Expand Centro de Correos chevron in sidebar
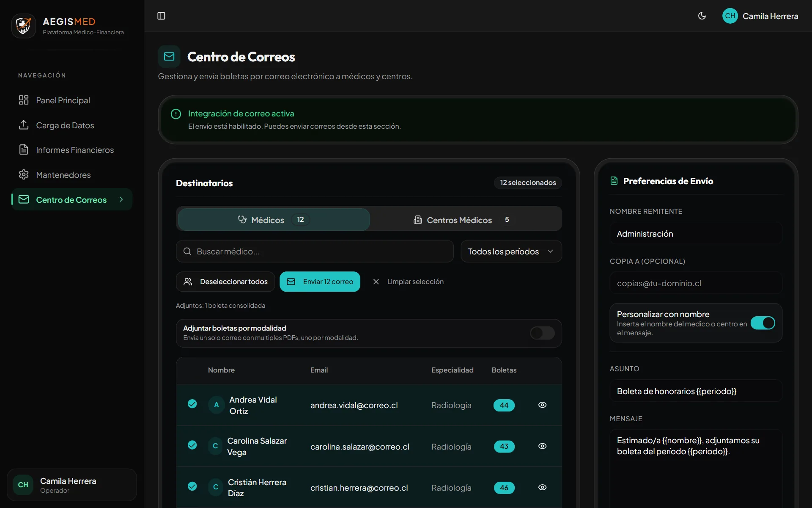 (x=121, y=199)
